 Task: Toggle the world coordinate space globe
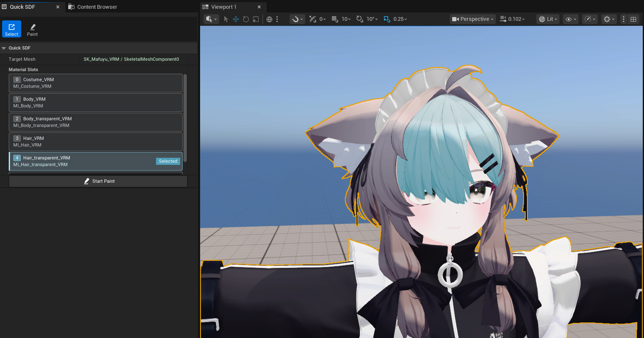269,19
